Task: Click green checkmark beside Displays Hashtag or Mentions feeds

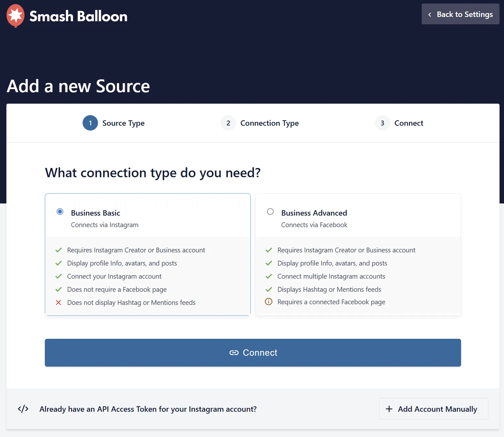Action: [x=269, y=289]
